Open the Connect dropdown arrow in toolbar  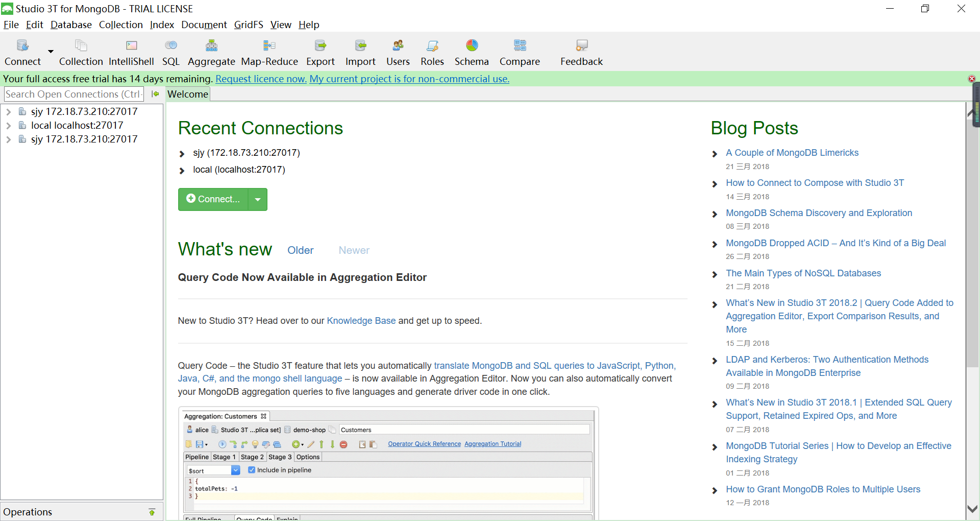click(51, 52)
